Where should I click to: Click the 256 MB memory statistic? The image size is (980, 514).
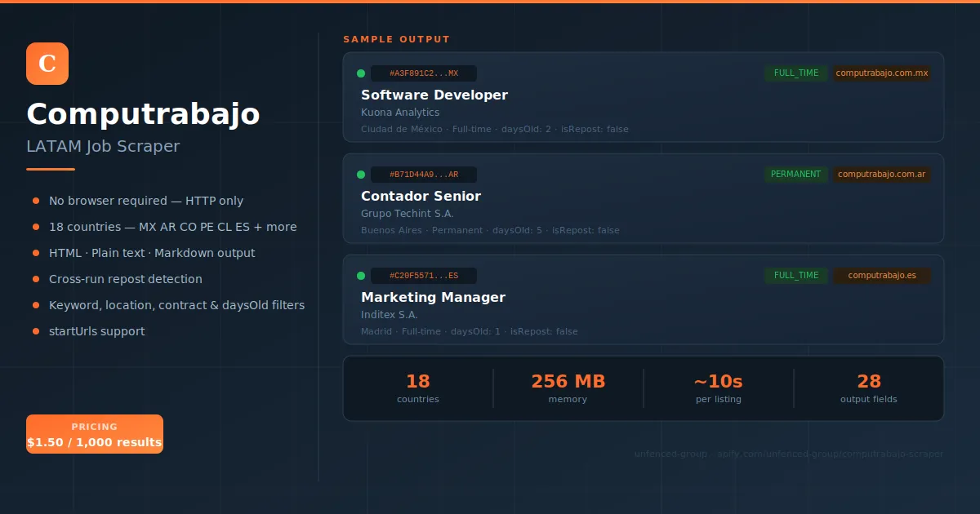click(x=568, y=388)
